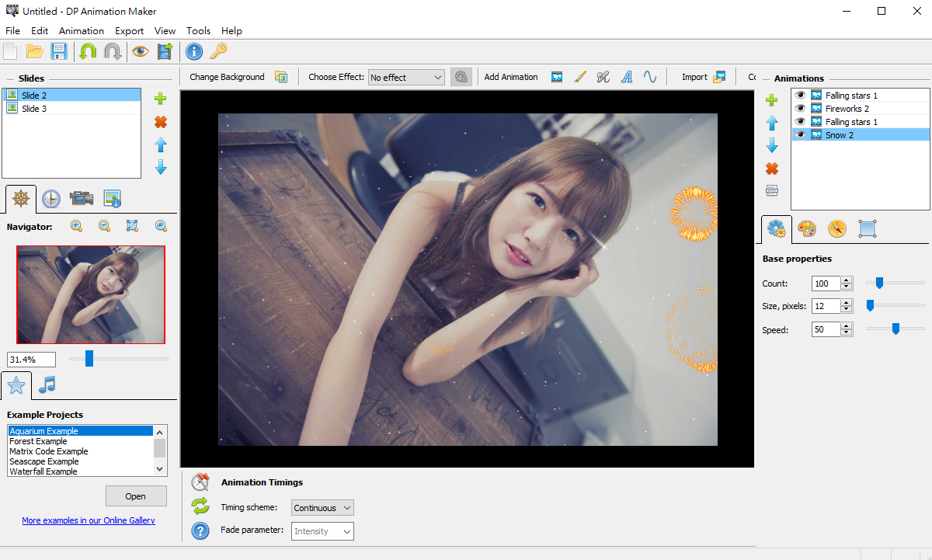This screenshot has height=560, width=932.
Task: Follow the More examples Online Gallery link
Action: click(89, 520)
